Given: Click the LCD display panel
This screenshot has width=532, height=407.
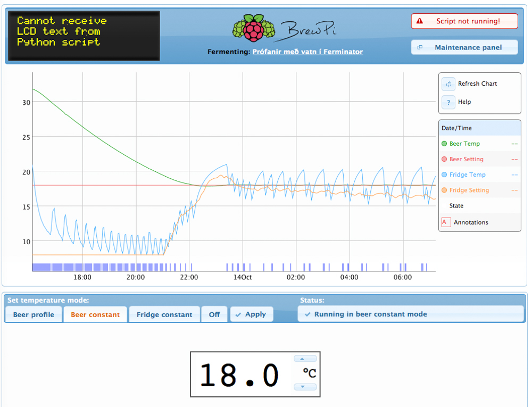Looking at the screenshot, I should [x=84, y=36].
